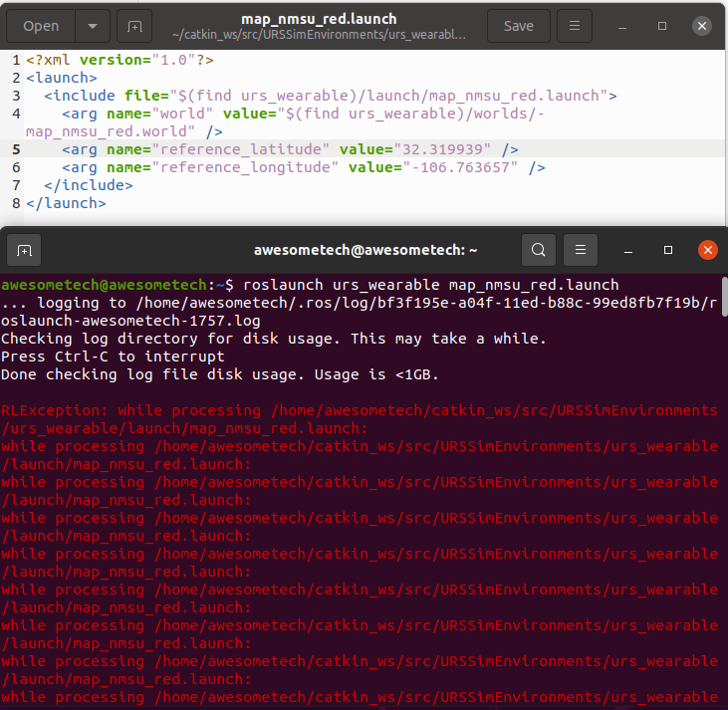Place cursor in the reference_latitude value

(445, 149)
